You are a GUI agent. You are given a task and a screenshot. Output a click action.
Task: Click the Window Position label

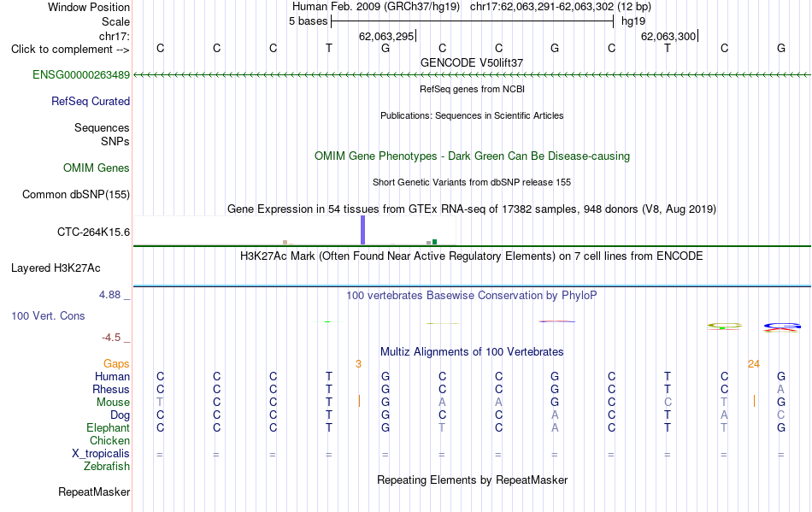(89, 7)
